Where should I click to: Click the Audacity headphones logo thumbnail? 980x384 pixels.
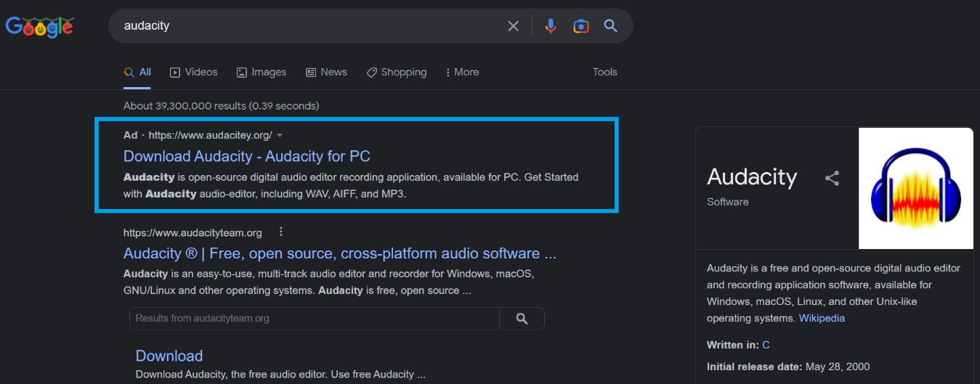[x=915, y=189]
